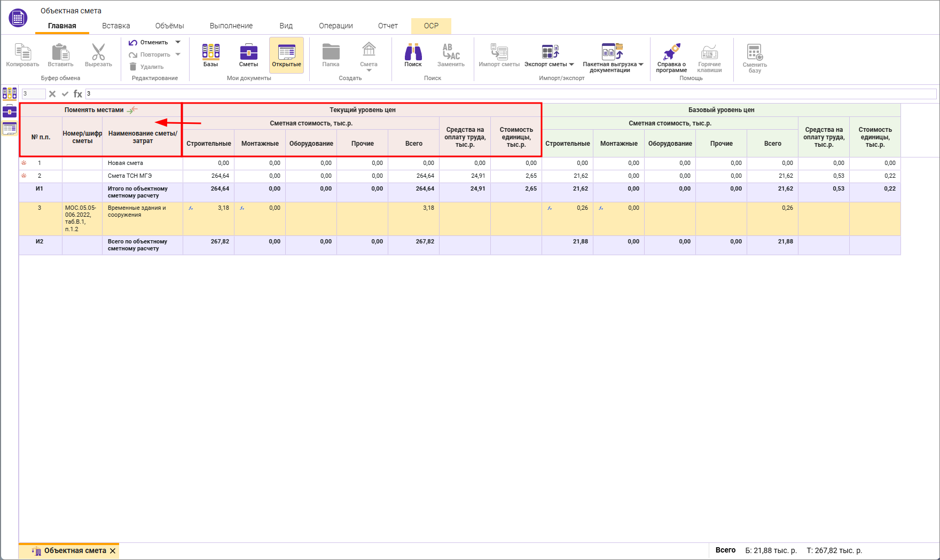Close the Объектная смета bottom tab
This screenshot has height=560, width=940.
(x=113, y=551)
